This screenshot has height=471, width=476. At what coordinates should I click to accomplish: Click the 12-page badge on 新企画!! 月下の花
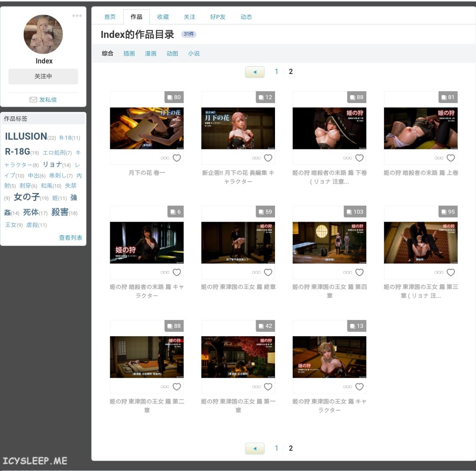(x=265, y=97)
